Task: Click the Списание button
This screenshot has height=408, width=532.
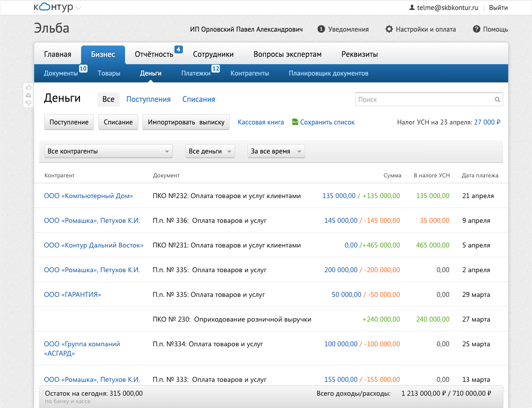Action: click(118, 122)
